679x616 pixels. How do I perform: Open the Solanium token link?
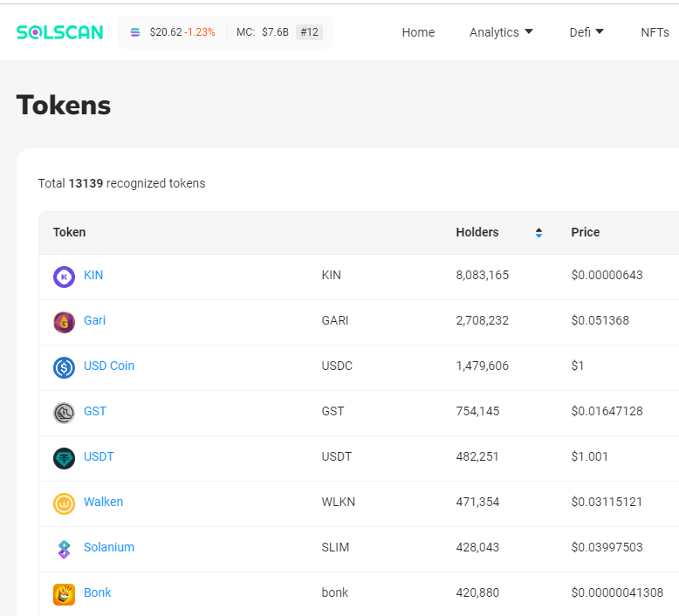109,547
